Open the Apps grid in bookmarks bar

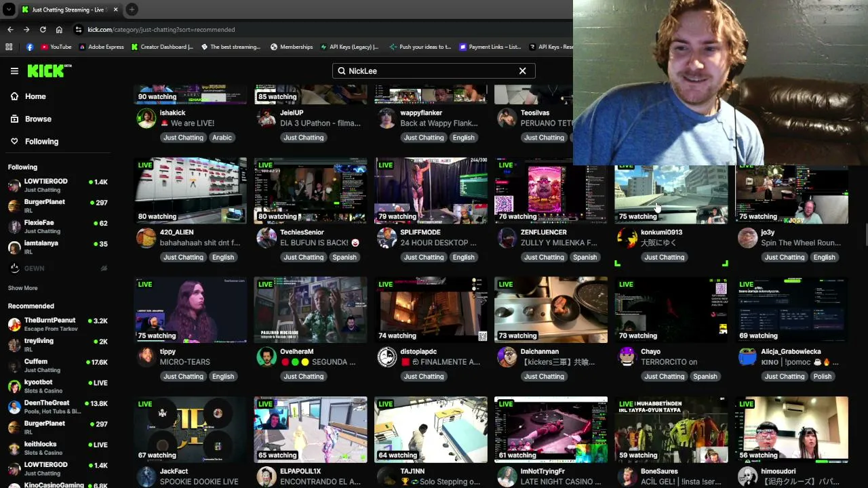pyautogui.click(x=9, y=47)
